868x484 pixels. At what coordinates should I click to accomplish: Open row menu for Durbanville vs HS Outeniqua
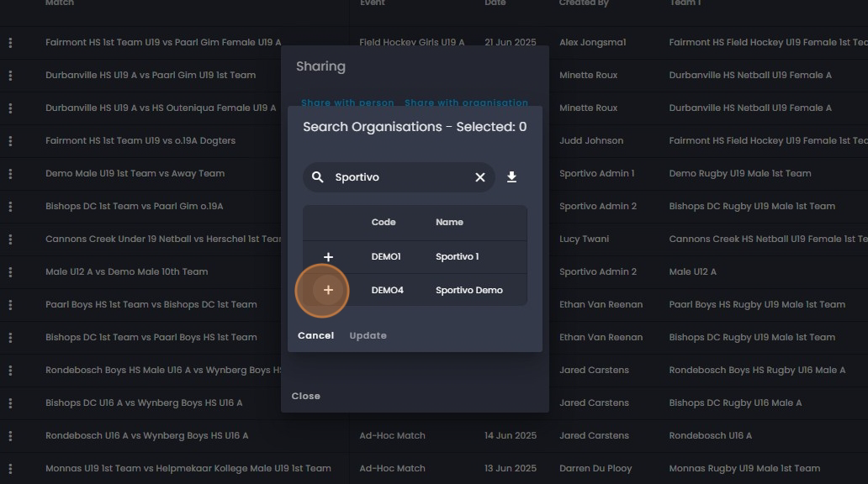click(10, 108)
